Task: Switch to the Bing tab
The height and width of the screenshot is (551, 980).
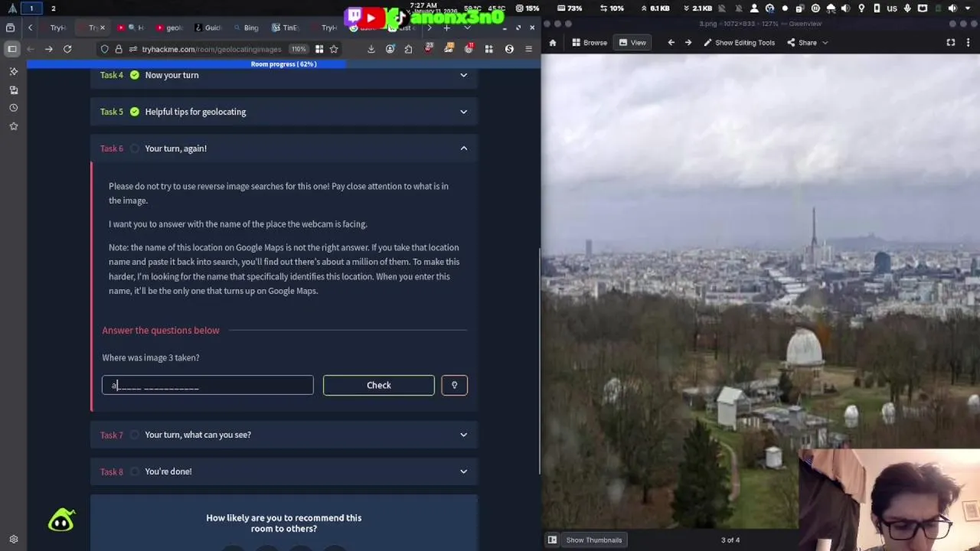Action: [x=247, y=28]
